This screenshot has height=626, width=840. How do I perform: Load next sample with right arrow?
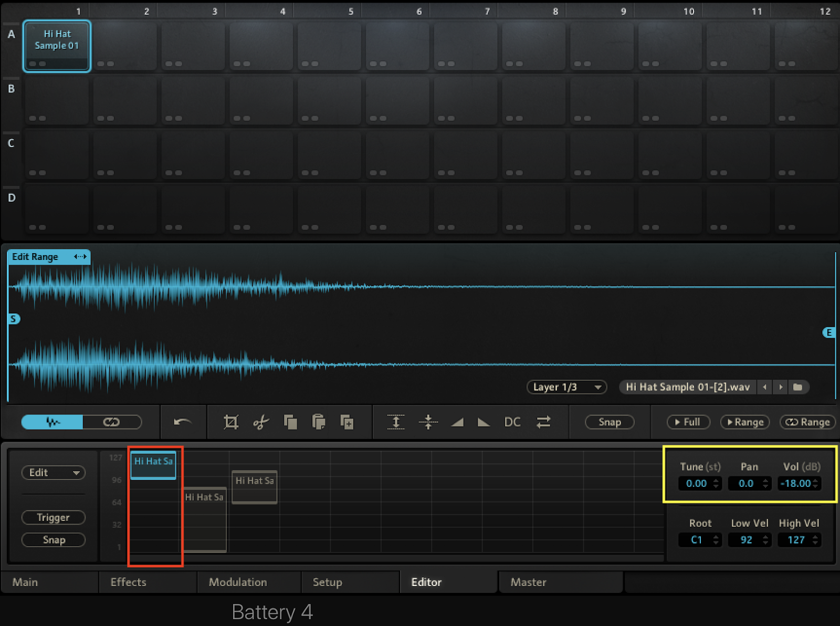[x=781, y=387]
